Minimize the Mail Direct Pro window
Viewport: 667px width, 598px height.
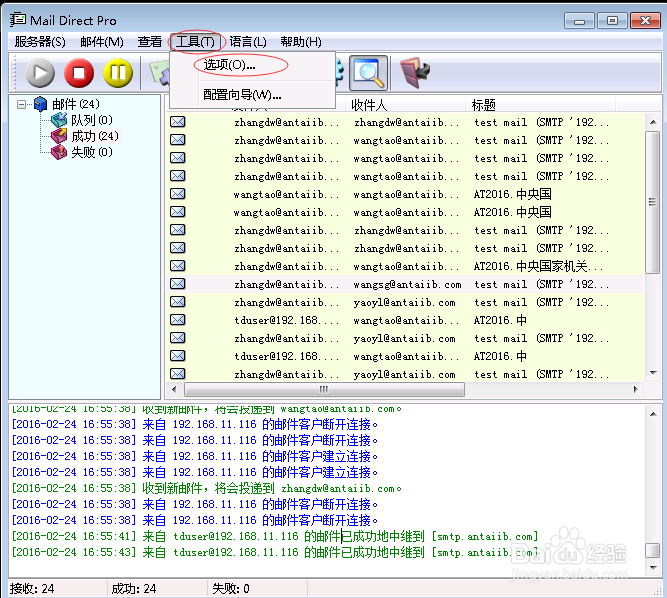(579, 21)
